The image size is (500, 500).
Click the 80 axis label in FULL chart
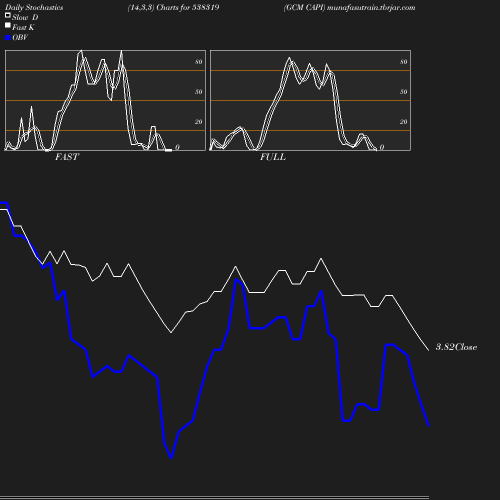coord(404,62)
